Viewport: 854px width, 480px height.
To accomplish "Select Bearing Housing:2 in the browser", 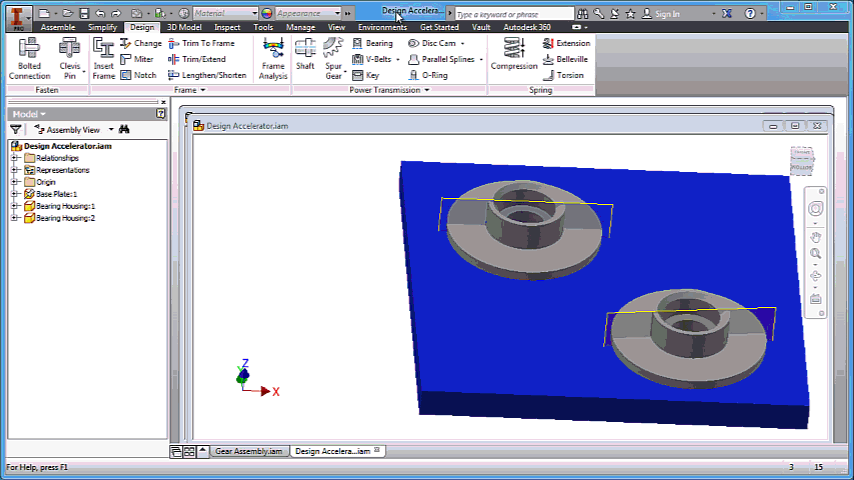I will 65,218.
